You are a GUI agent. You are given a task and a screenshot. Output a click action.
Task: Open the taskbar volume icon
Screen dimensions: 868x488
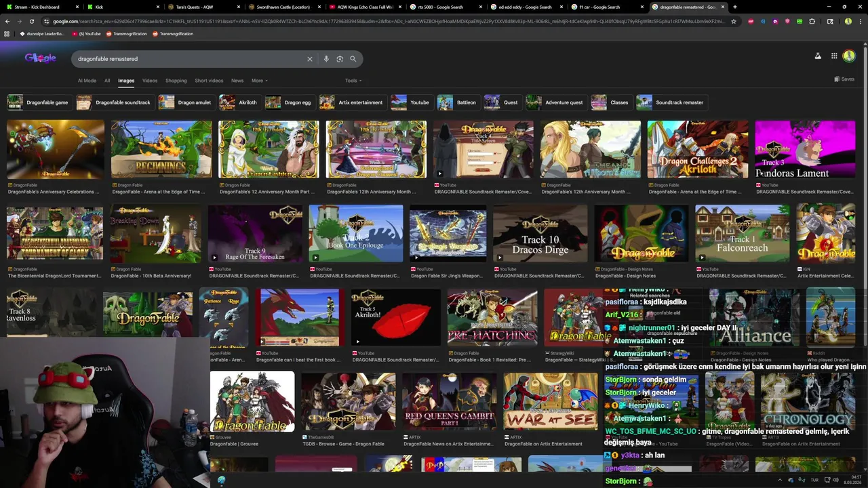[x=835, y=481]
